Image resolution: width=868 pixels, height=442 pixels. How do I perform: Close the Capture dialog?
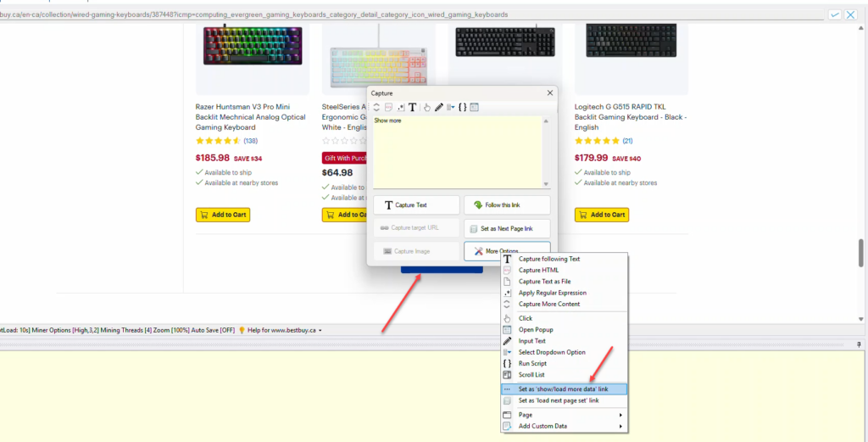(x=549, y=93)
